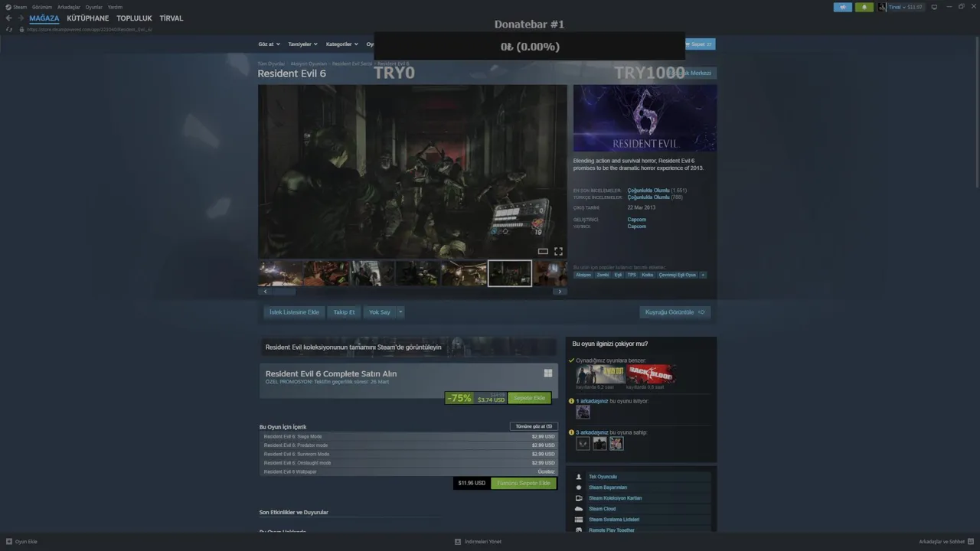Image resolution: width=980 pixels, height=551 pixels.
Task: Click Kuyruğu Görüntüle button
Action: [x=675, y=312]
